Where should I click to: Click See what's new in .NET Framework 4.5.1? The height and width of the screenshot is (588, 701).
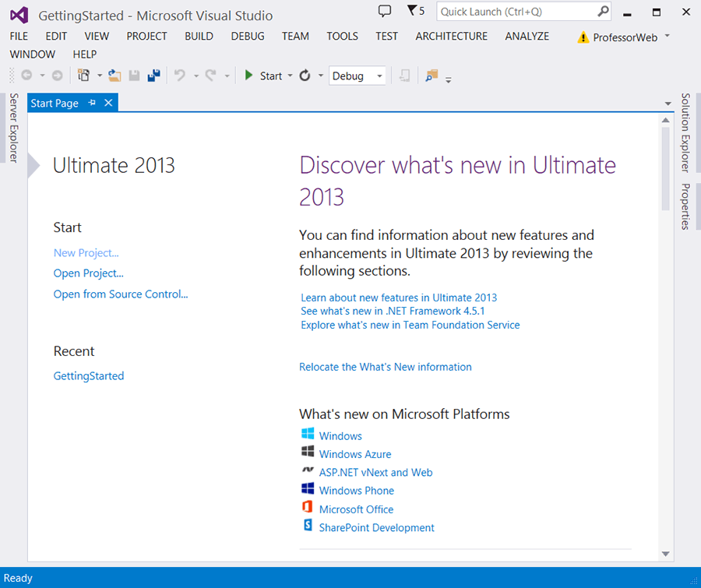[x=393, y=312]
